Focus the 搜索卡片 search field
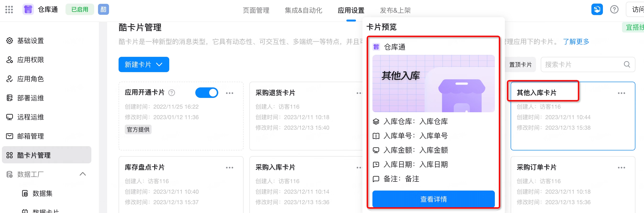 click(588, 64)
